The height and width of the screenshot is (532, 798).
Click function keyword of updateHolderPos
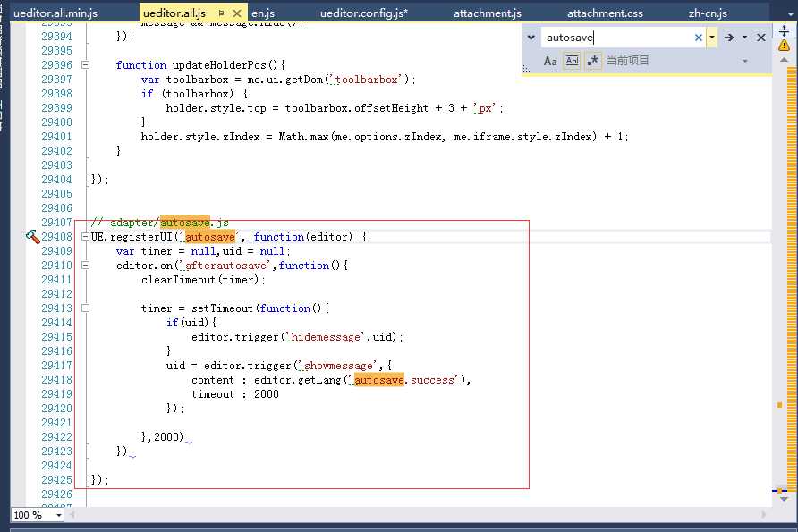point(141,65)
